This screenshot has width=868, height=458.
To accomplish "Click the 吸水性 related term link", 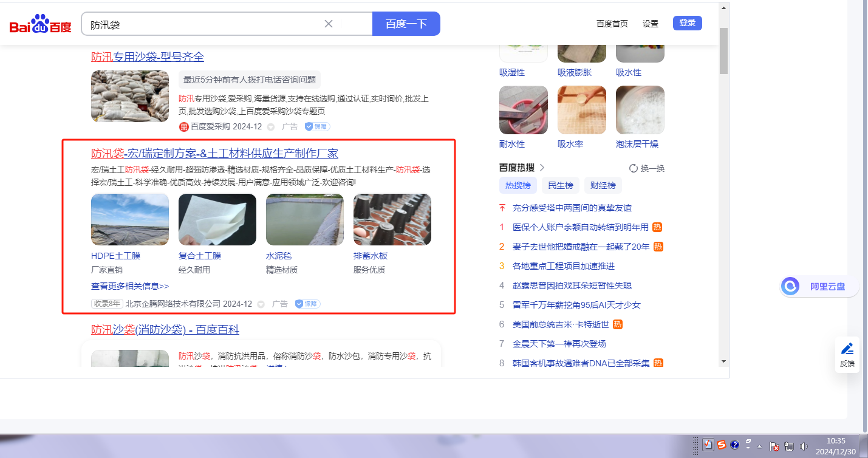I will tap(629, 72).
